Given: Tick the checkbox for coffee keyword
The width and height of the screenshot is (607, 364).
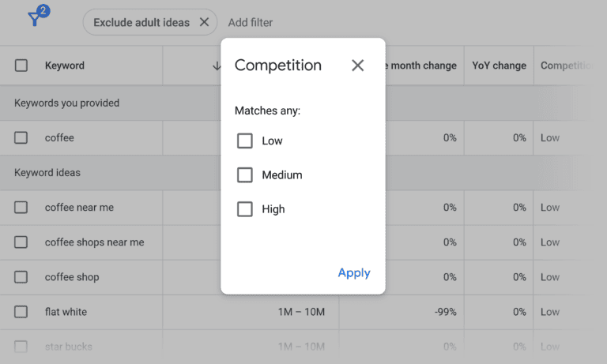Looking at the screenshot, I should coord(21,137).
